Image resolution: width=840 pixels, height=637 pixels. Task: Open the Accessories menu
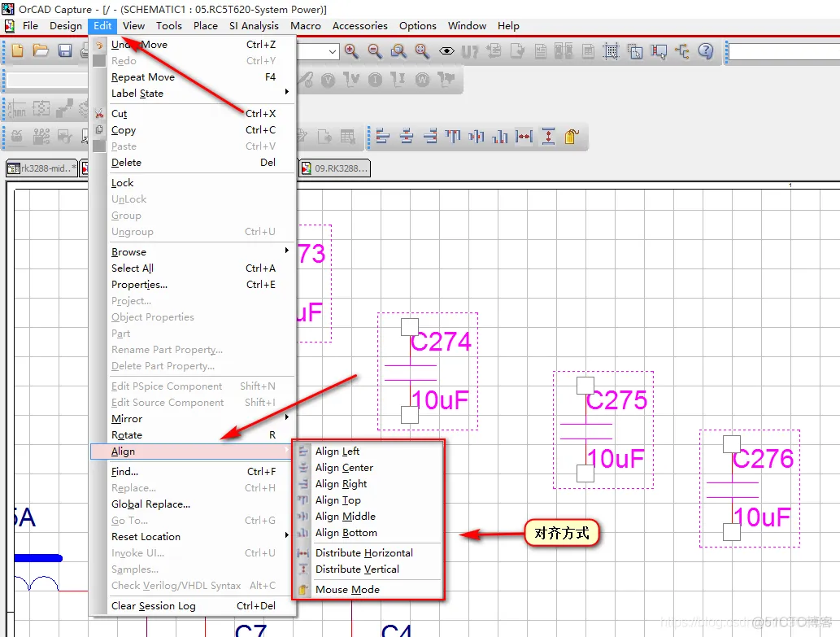point(359,26)
